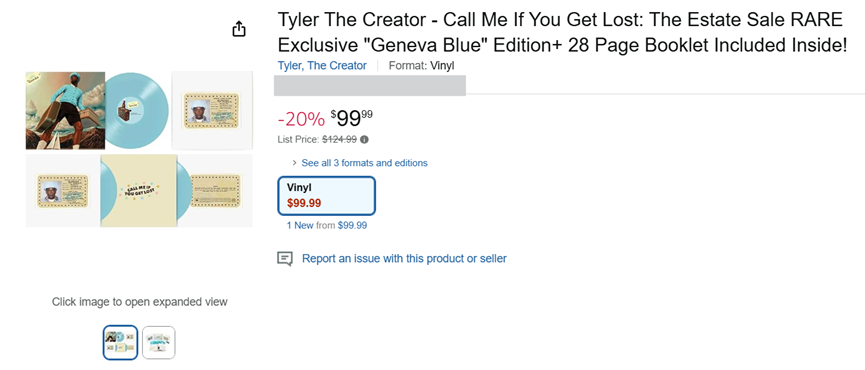The image size is (865, 370).
Task: Click the album cover art with suitcases
Action: point(65,110)
